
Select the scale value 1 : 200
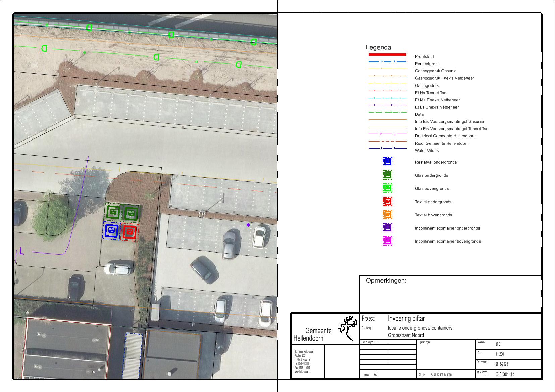pos(499,354)
